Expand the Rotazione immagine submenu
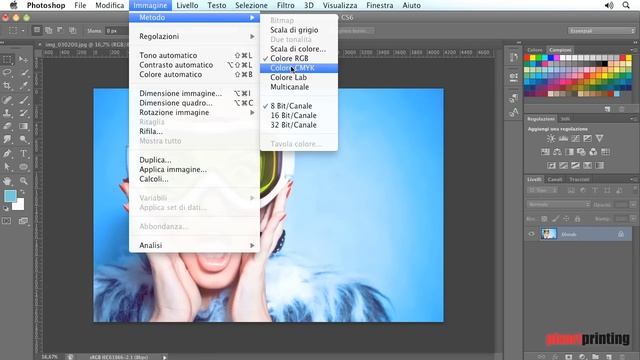The width and height of the screenshot is (640, 360). click(194, 113)
